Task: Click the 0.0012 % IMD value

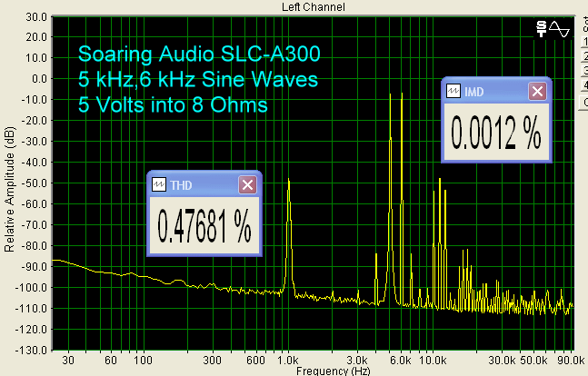Action: click(x=495, y=134)
